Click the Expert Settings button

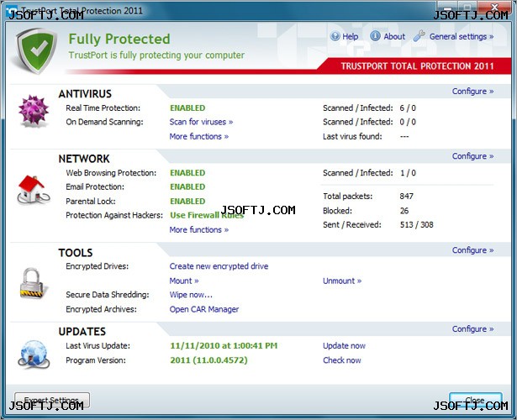point(52,400)
